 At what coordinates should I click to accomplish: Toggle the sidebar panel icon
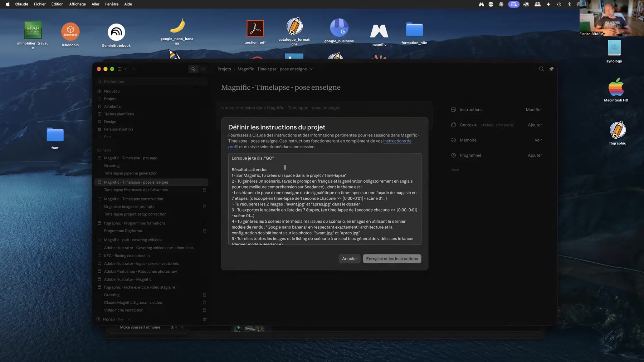[119, 69]
